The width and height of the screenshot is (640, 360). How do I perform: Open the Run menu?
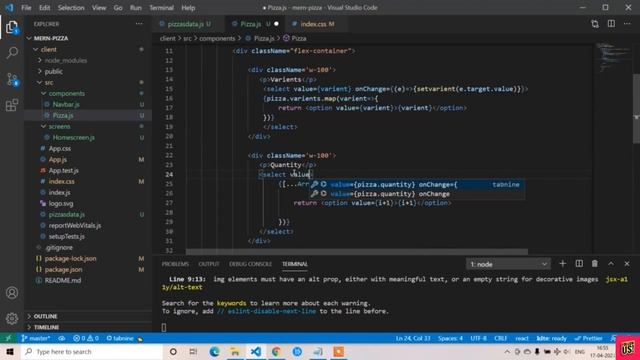point(136,8)
